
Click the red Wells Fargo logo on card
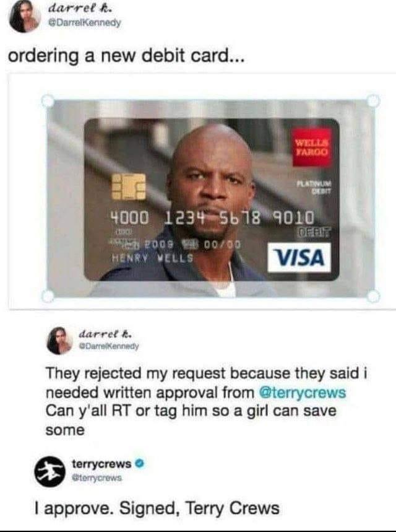[x=312, y=148]
